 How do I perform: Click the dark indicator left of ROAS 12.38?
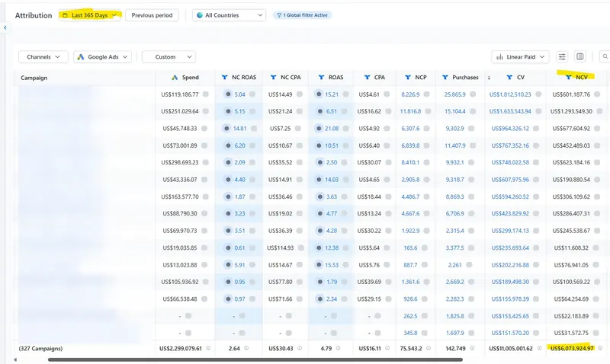[319, 247]
